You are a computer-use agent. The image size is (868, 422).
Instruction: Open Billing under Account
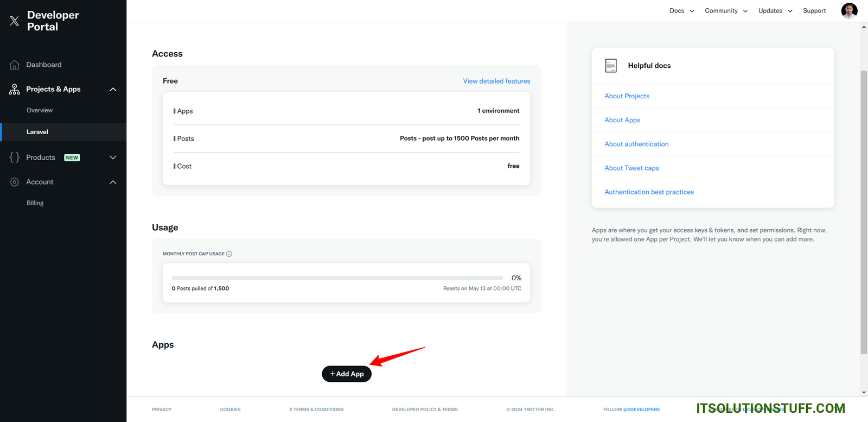(x=35, y=203)
